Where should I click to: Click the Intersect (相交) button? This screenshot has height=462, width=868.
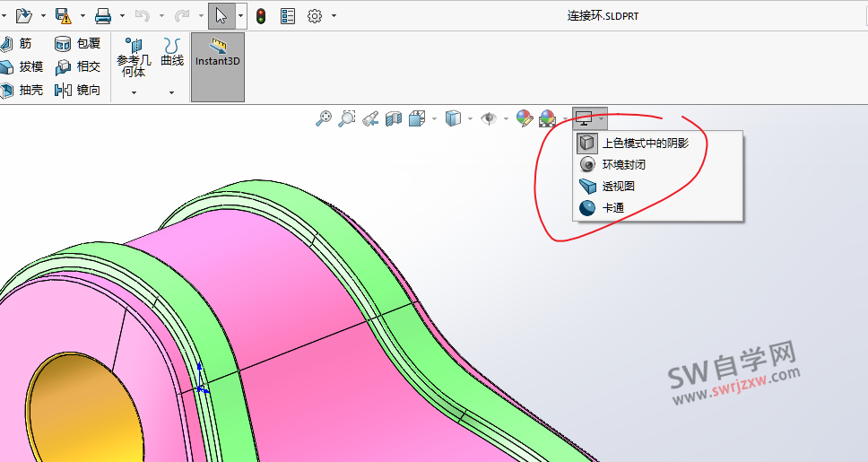pyautogui.click(x=78, y=66)
